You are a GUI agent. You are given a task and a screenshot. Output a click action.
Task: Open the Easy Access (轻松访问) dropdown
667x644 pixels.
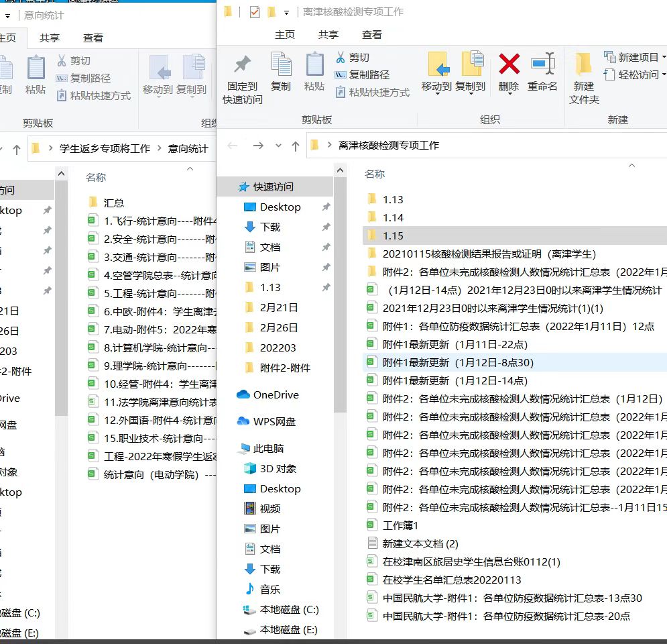(x=637, y=75)
